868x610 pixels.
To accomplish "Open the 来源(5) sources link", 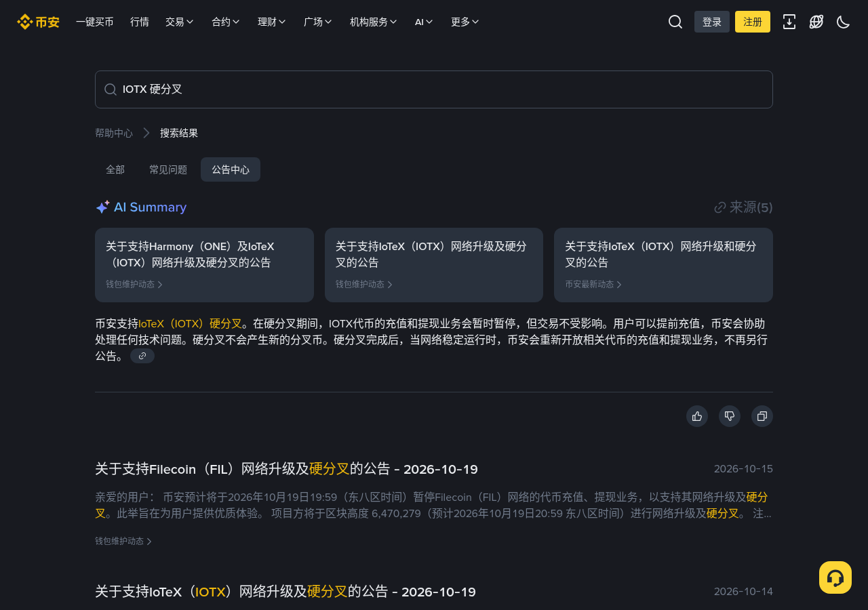I will [x=744, y=207].
